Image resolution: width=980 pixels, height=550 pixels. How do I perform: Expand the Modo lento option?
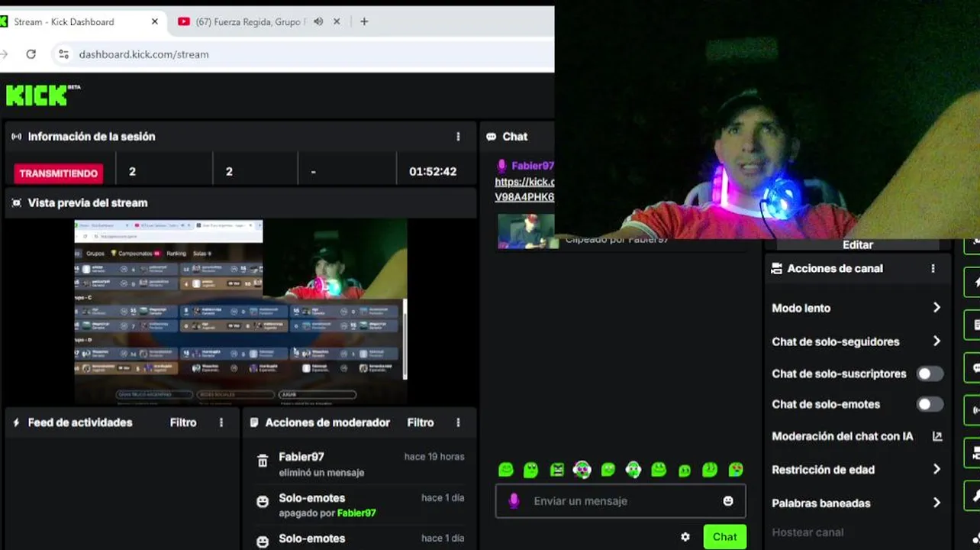point(936,308)
